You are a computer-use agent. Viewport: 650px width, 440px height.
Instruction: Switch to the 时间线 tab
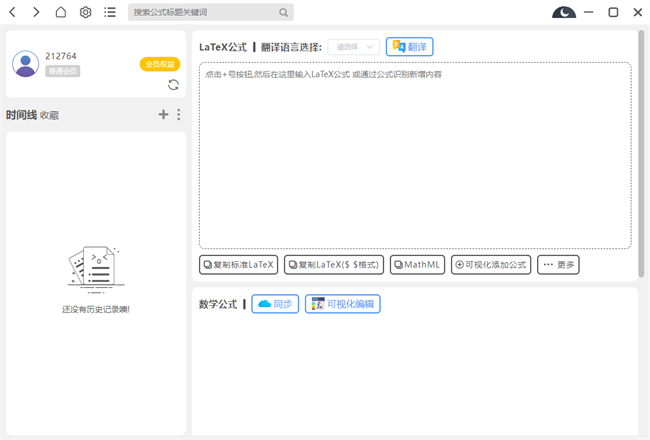pos(21,115)
